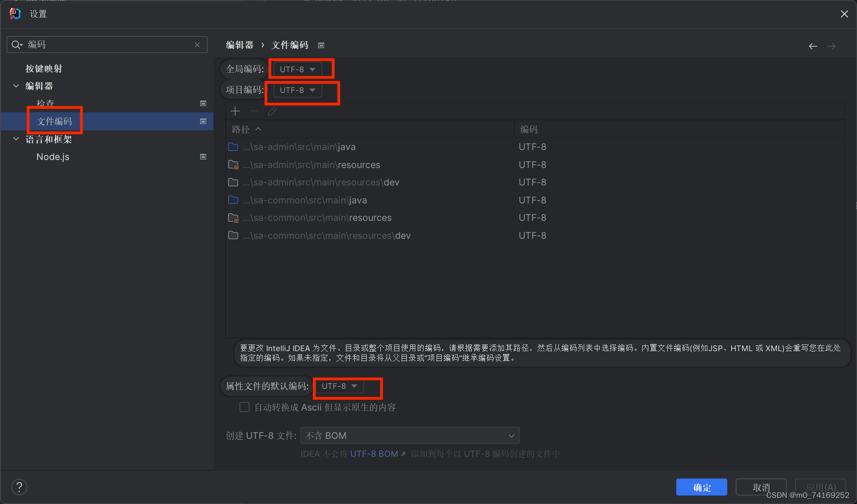The image size is (857, 504).
Task: Open the help icon at bottom left
Action: (19, 487)
